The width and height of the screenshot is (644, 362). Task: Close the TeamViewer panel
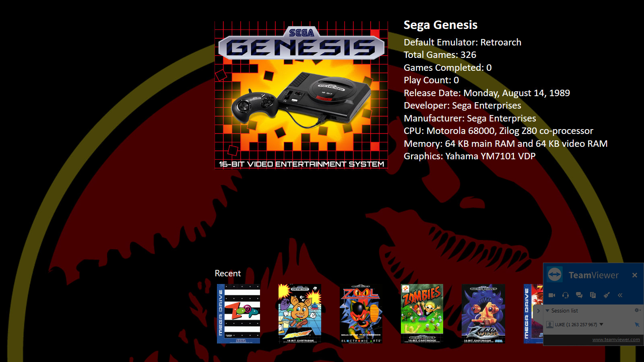[635, 275]
